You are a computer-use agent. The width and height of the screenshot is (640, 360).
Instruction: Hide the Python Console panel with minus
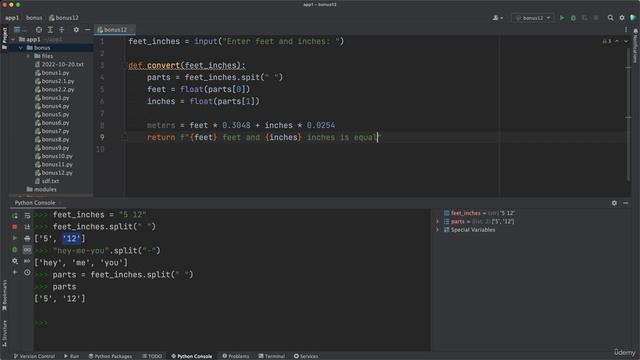pyautogui.click(x=626, y=203)
